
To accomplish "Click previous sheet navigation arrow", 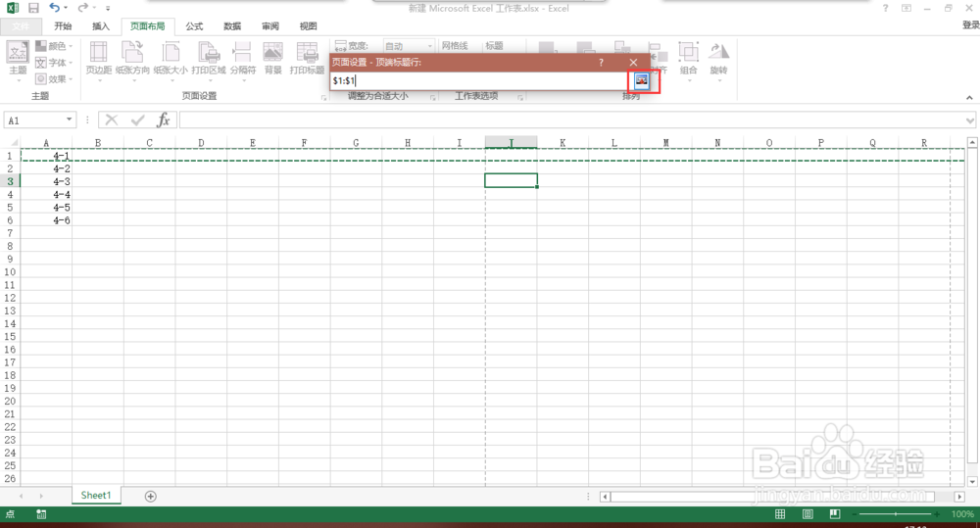I will (22, 496).
